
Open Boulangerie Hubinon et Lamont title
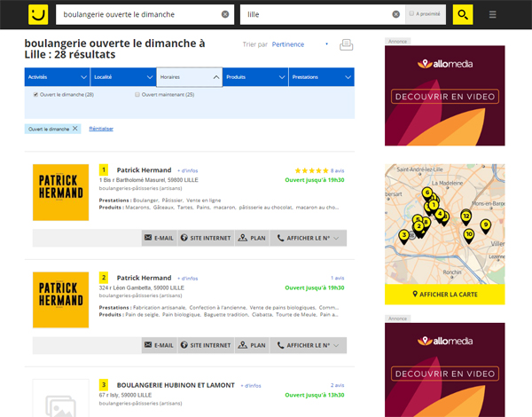pos(176,385)
